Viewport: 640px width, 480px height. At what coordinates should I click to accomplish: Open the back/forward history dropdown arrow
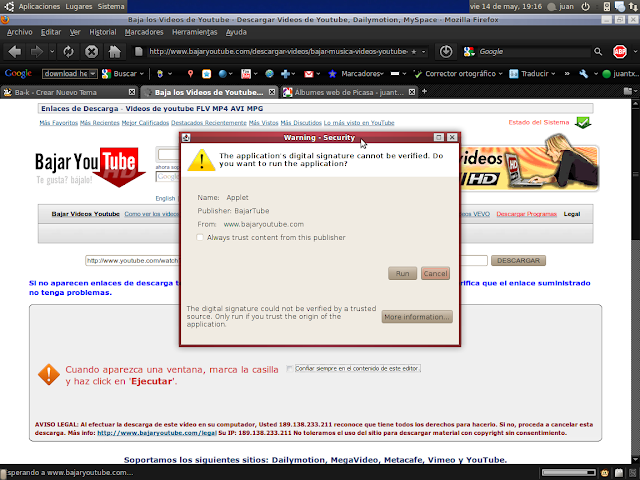[52, 52]
